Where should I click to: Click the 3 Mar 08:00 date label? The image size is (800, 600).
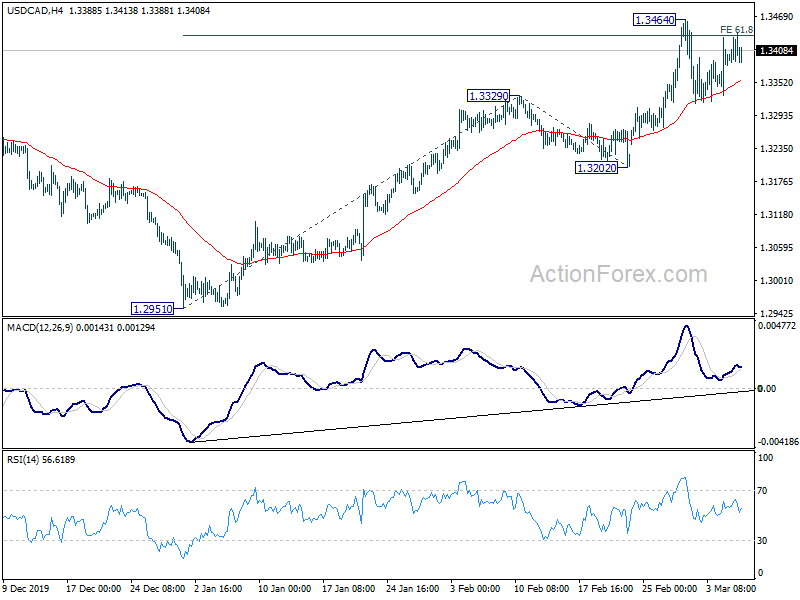point(731,588)
